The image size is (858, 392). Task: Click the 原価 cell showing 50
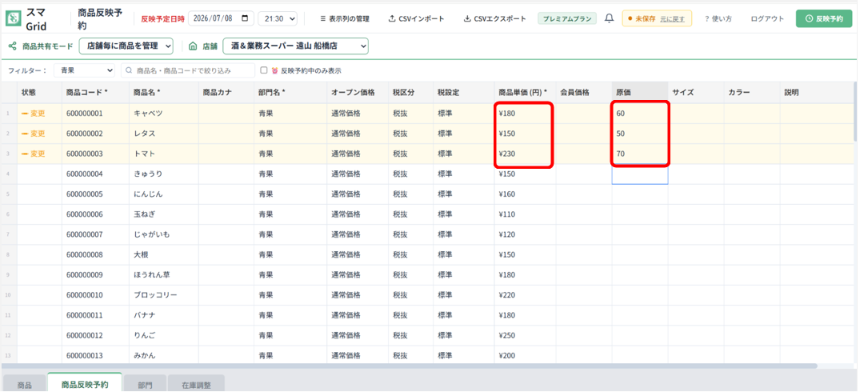(x=640, y=134)
